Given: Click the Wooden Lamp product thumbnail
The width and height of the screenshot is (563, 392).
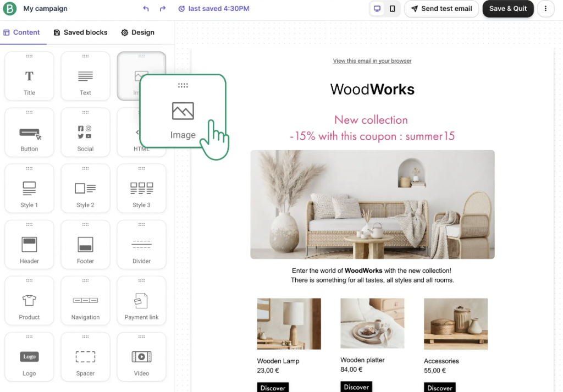Looking at the screenshot, I should pyautogui.click(x=289, y=323).
